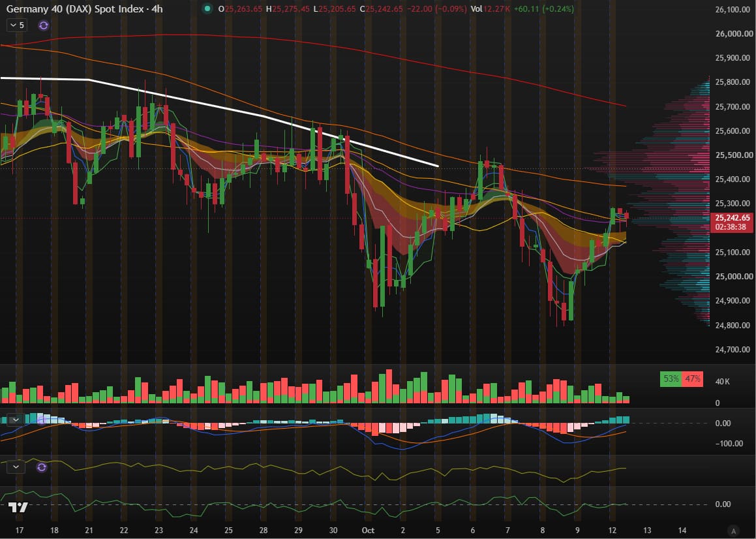
Task: Click the bar countdown timer 02:38:38
Action: (731, 227)
